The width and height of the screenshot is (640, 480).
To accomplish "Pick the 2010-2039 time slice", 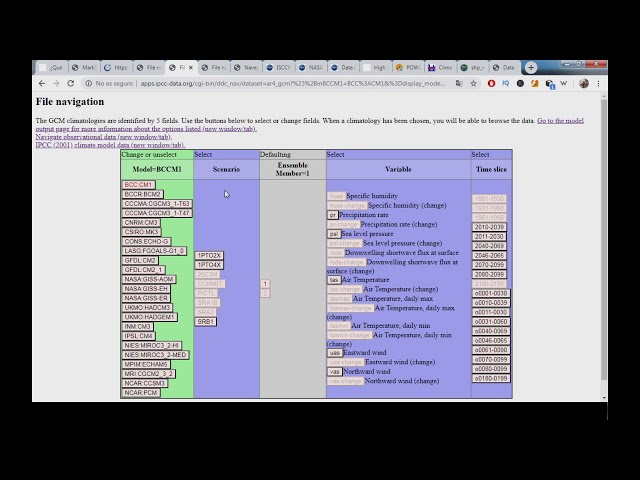I will coord(489,227).
